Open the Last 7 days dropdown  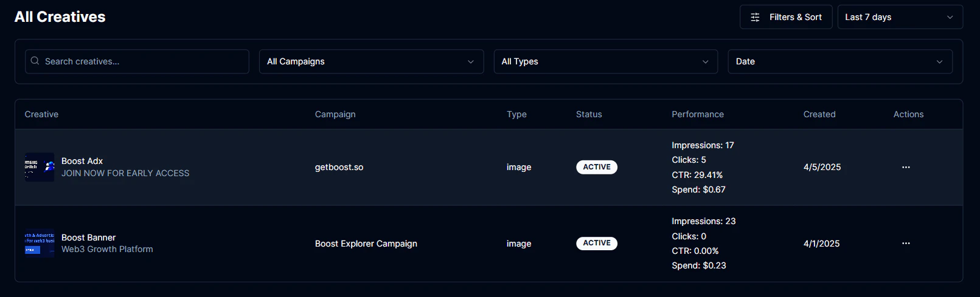pos(900,17)
